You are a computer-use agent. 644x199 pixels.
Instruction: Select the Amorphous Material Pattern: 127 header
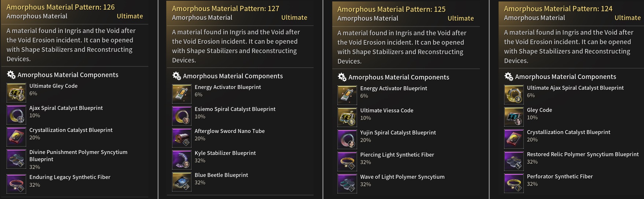click(225, 8)
